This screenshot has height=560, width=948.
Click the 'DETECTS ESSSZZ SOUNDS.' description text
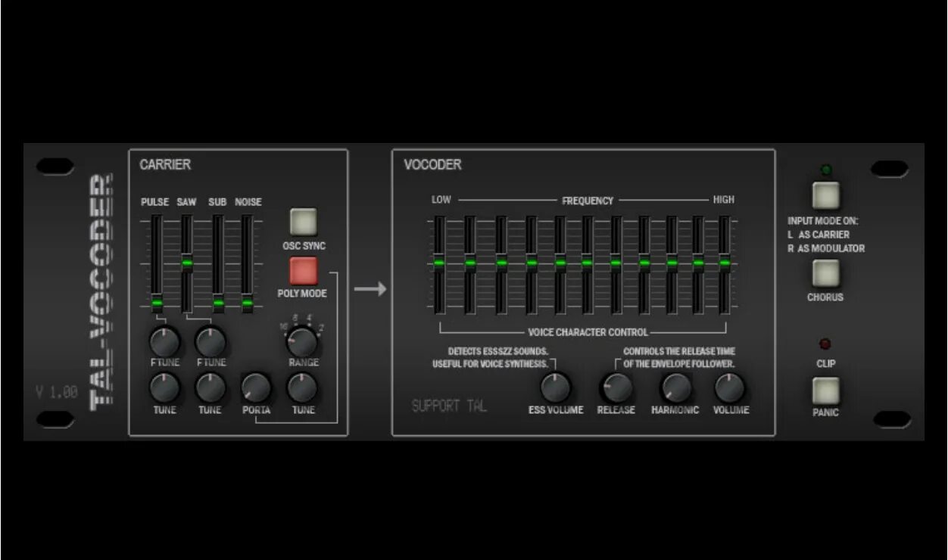(497, 352)
